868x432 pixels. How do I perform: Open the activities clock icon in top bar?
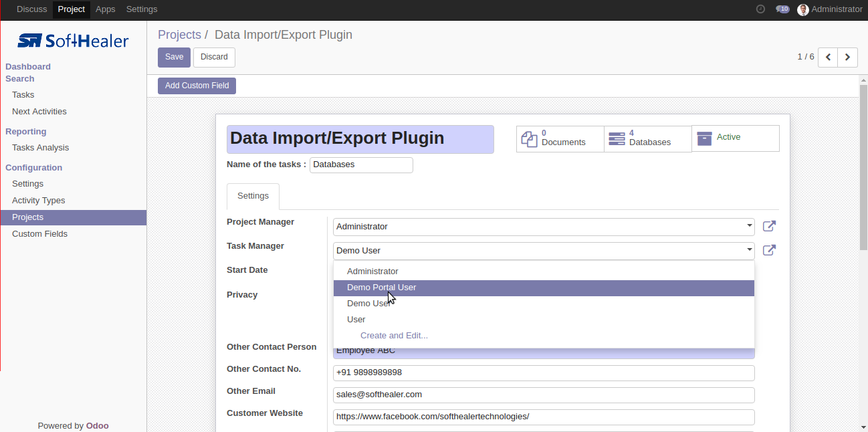(760, 9)
